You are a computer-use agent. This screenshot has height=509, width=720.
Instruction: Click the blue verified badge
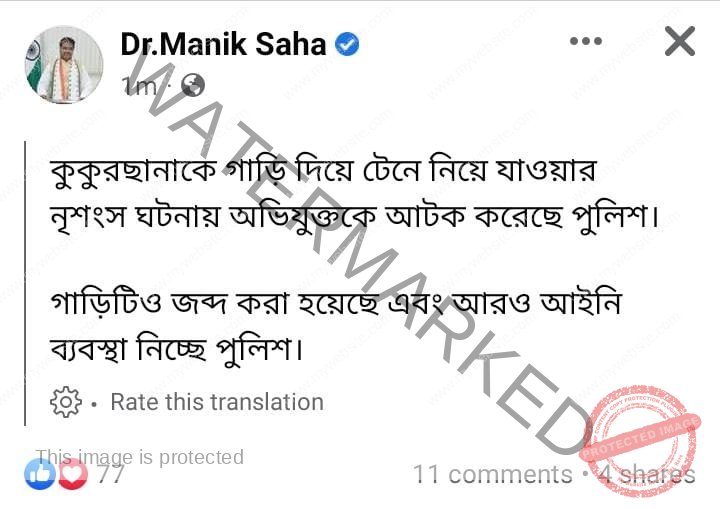coord(347,45)
